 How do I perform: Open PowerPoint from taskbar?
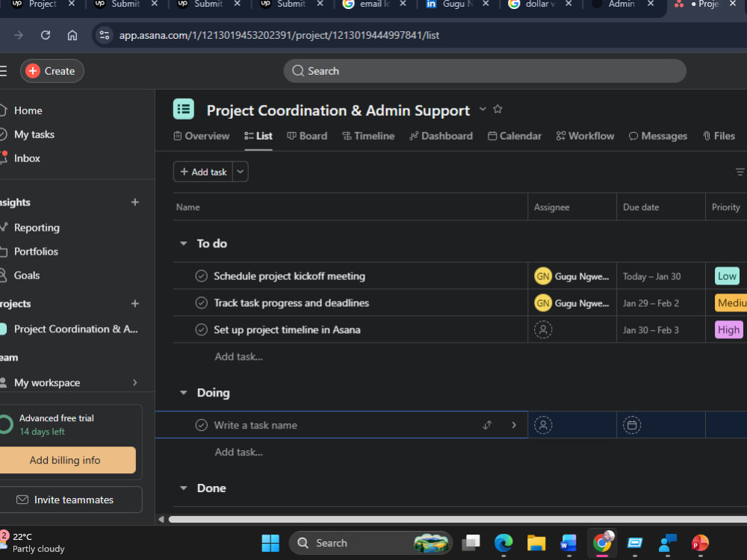click(700, 543)
